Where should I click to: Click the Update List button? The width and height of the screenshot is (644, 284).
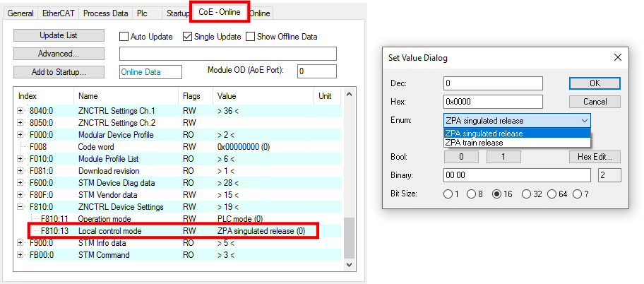click(59, 35)
